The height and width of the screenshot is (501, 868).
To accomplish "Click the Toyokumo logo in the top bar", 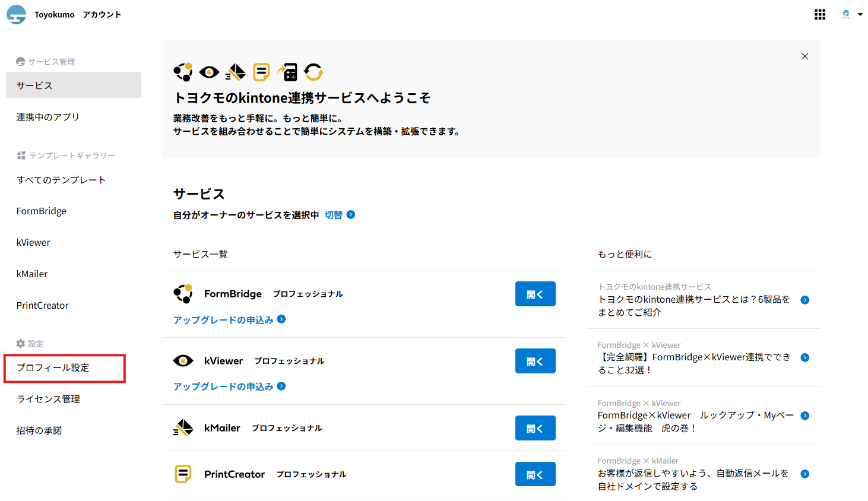I will pos(16,14).
